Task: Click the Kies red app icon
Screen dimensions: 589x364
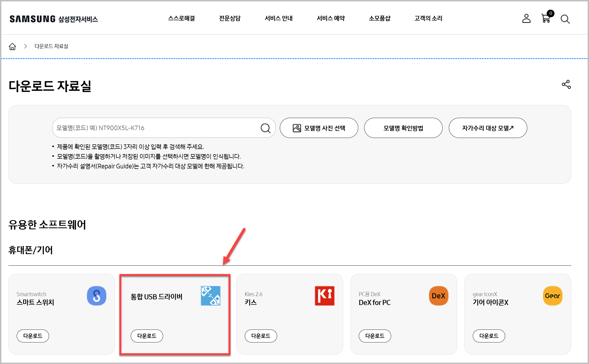Action: [325, 296]
